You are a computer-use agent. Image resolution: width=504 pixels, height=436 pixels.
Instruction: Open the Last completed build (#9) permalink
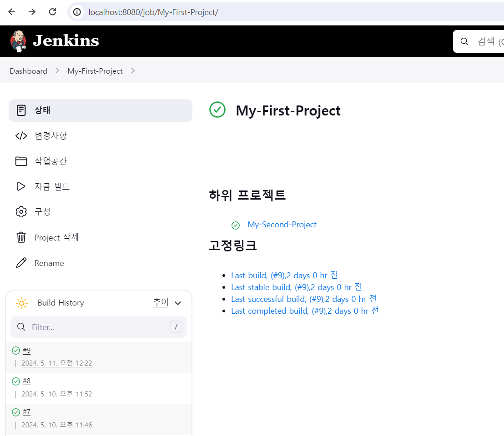coord(305,311)
